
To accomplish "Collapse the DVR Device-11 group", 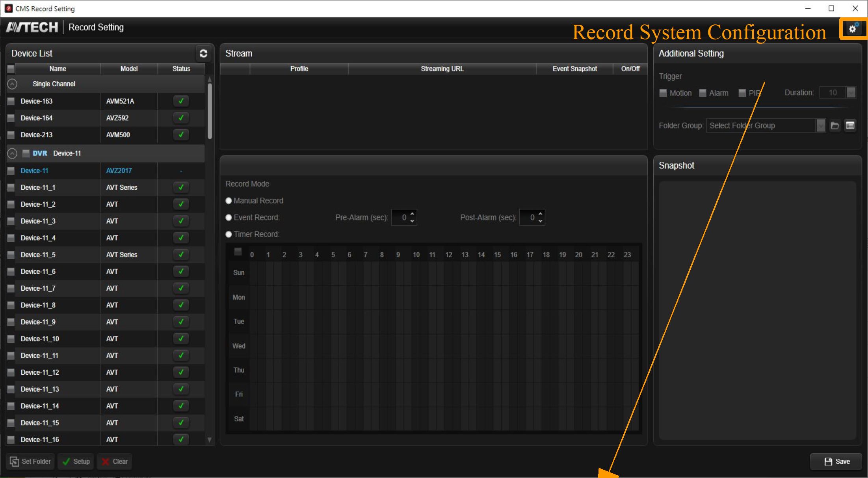I will point(13,153).
